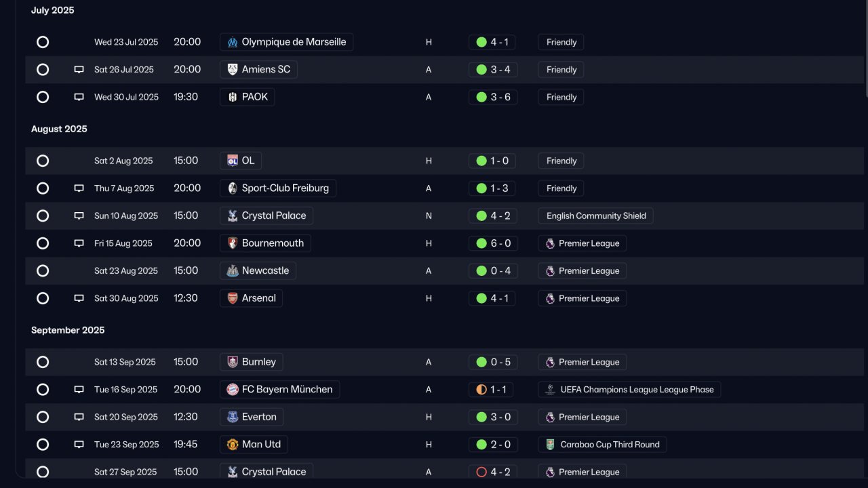Click the Carabao Cup competition icon
The height and width of the screenshot is (488, 868).
pos(550,445)
